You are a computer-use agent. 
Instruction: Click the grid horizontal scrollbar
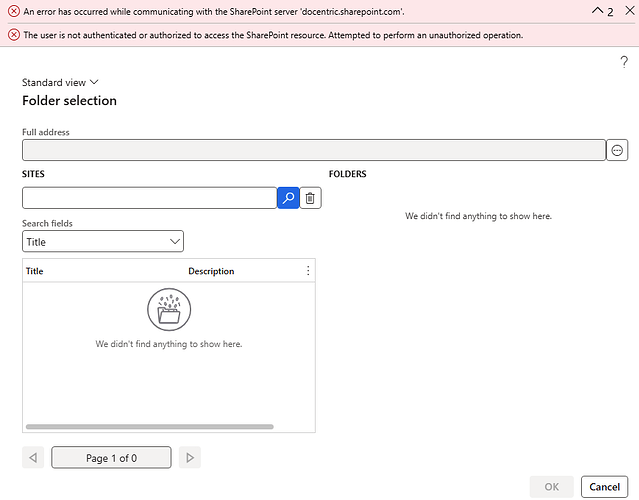(150, 427)
